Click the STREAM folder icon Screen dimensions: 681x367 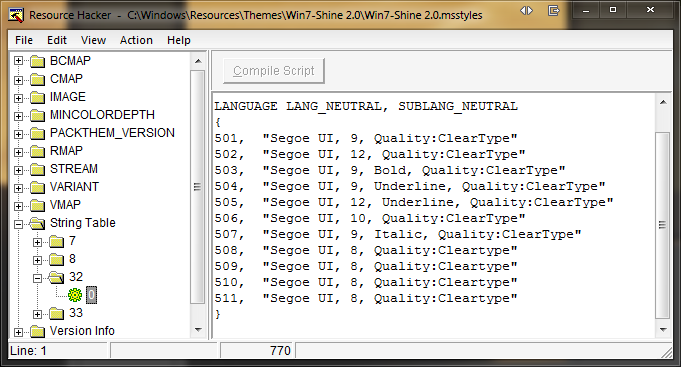[37, 169]
